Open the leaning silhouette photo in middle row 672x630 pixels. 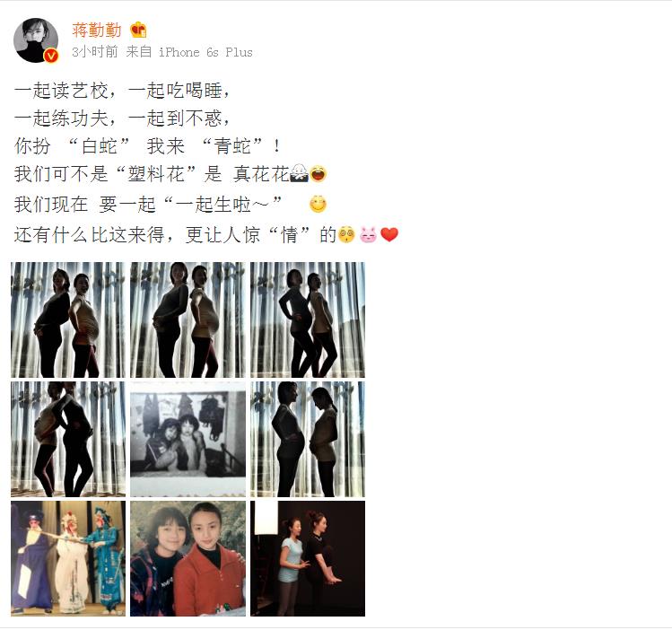(x=68, y=439)
